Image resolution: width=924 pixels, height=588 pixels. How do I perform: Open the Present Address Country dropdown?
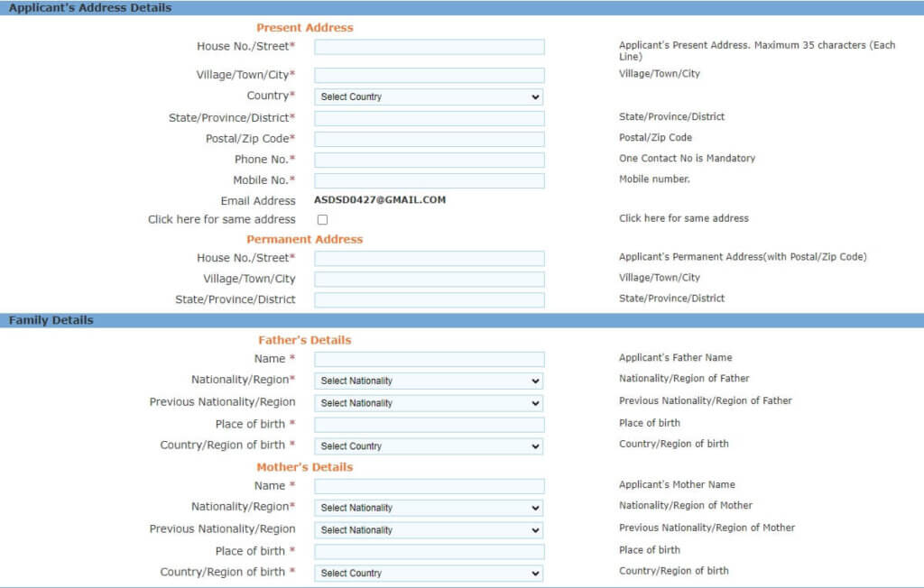click(x=429, y=96)
